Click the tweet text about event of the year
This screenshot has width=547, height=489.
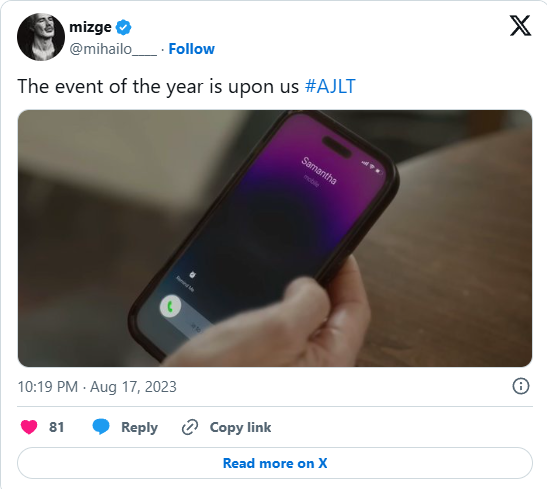click(x=158, y=86)
